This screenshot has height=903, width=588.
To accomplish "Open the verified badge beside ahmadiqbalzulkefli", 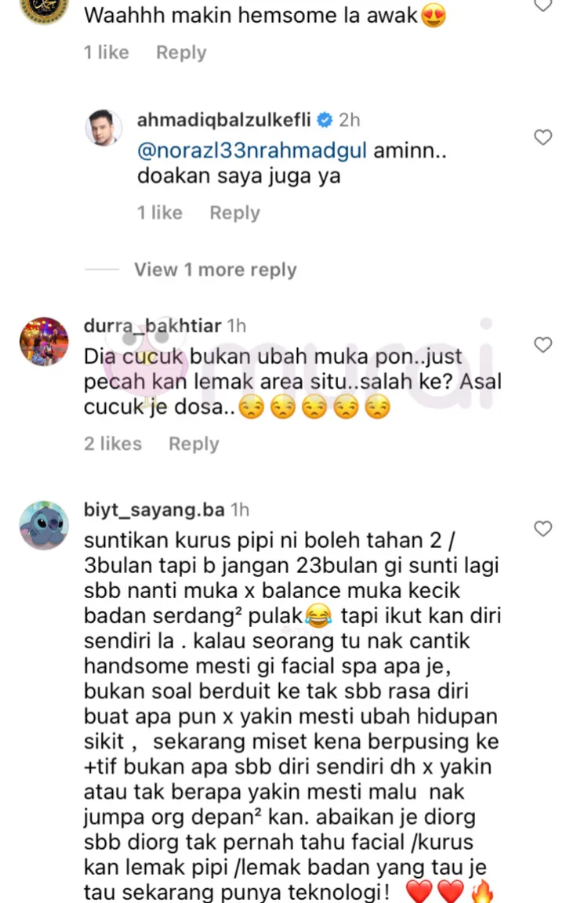I will 325,120.
